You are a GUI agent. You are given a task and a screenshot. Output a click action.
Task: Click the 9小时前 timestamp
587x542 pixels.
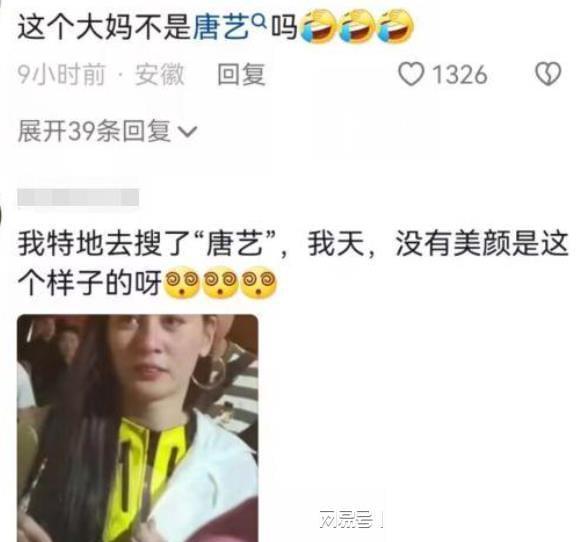coord(61,74)
